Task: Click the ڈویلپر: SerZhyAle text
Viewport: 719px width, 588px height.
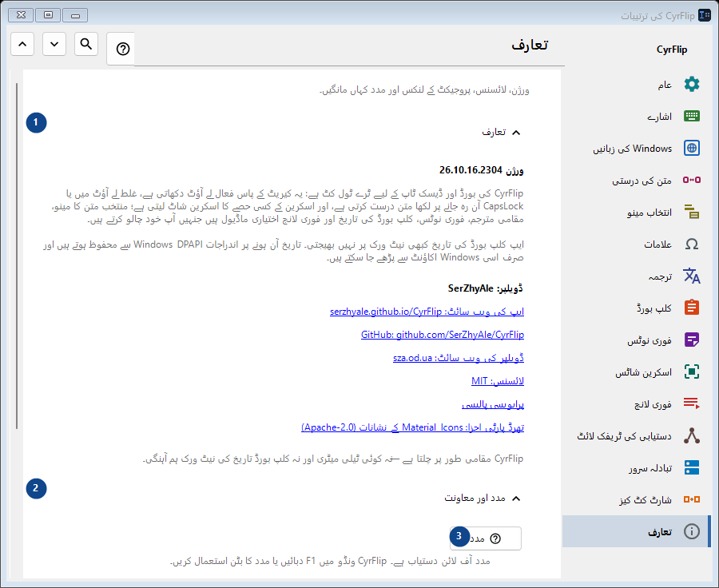Action: coord(486,288)
